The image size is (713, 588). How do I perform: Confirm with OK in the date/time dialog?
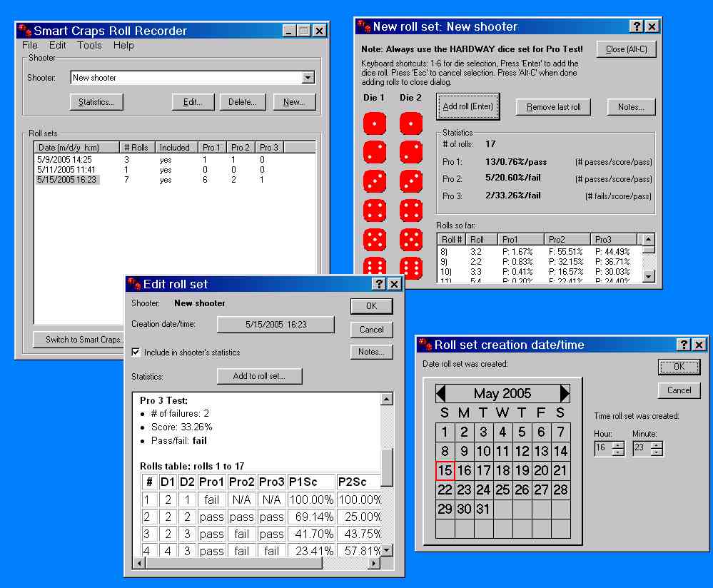click(x=679, y=367)
